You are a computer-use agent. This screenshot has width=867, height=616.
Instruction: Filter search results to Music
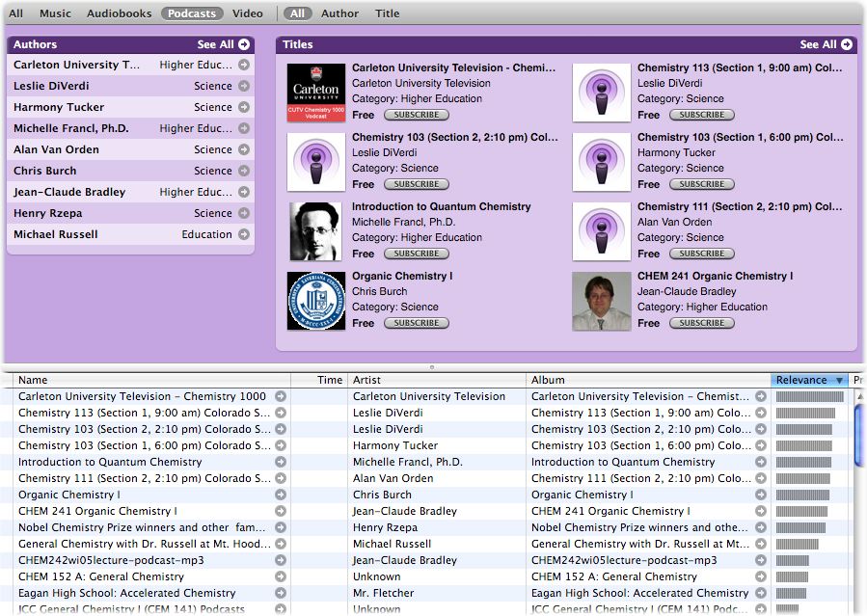click(55, 13)
